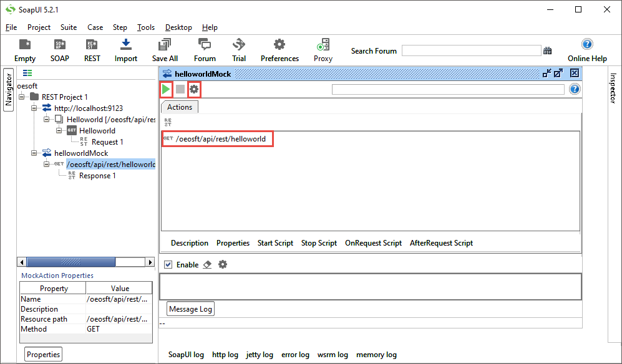This screenshot has width=622, height=364.
Task: Open the Stop Script tab
Action: coord(319,243)
